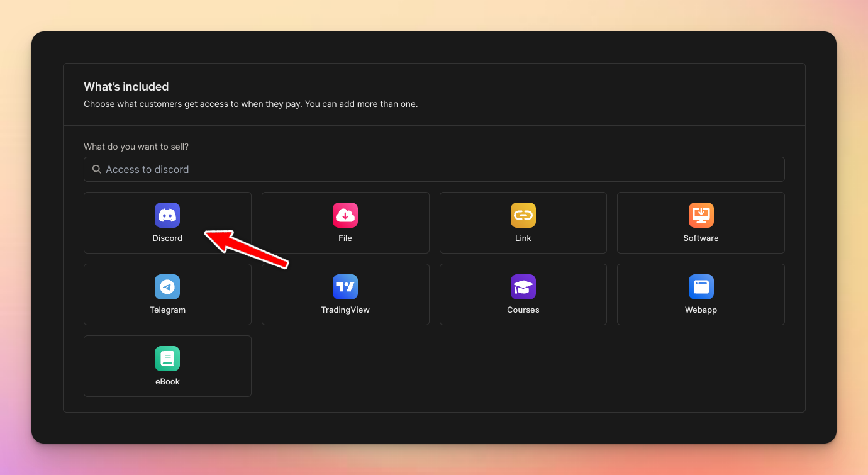The width and height of the screenshot is (868, 475).
Task: Select the Courses option card
Action: (x=523, y=294)
